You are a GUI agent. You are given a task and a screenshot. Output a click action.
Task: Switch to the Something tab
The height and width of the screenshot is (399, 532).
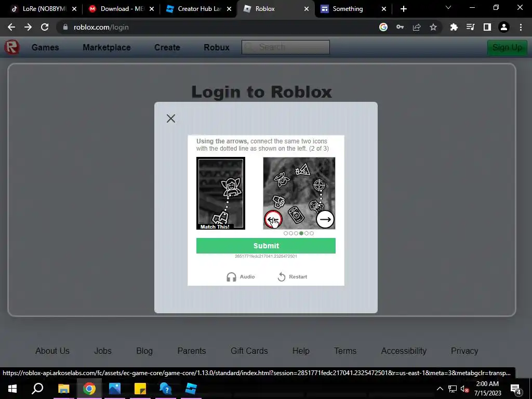coord(353,9)
